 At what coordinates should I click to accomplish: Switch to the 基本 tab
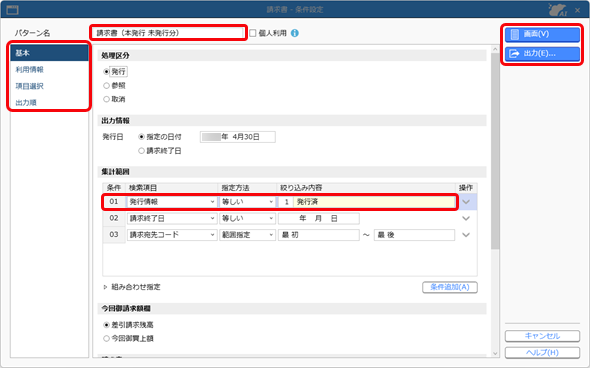point(49,53)
